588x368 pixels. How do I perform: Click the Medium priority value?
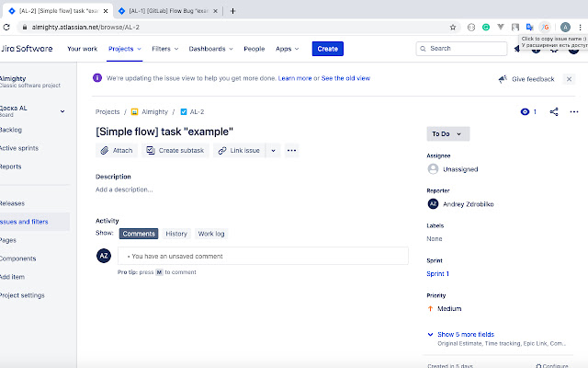pos(445,309)
